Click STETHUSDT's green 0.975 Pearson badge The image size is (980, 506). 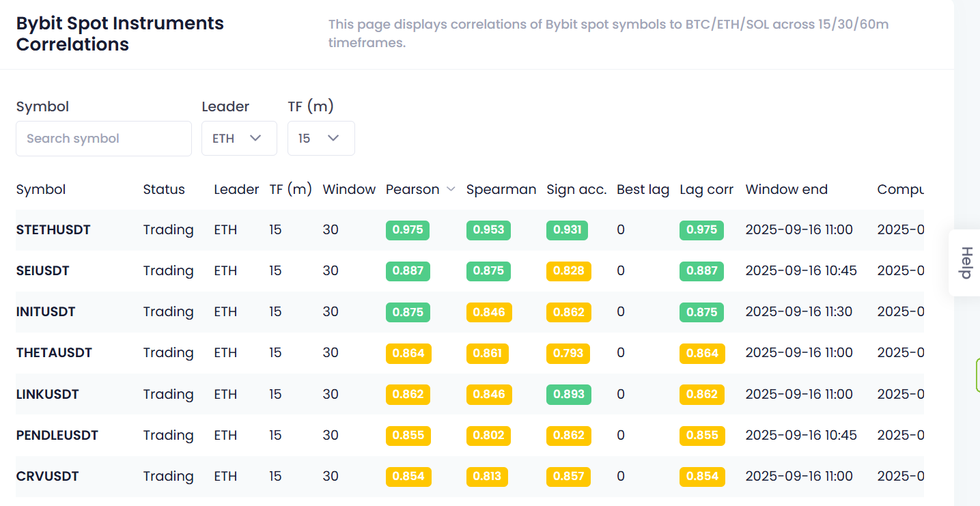pyautogui.click(x=408, y=230)
